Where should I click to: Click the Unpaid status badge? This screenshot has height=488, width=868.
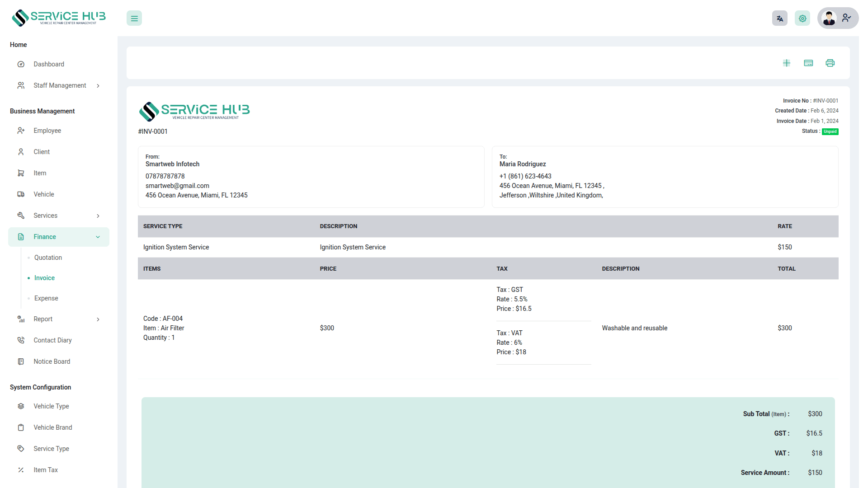point(830,131)
